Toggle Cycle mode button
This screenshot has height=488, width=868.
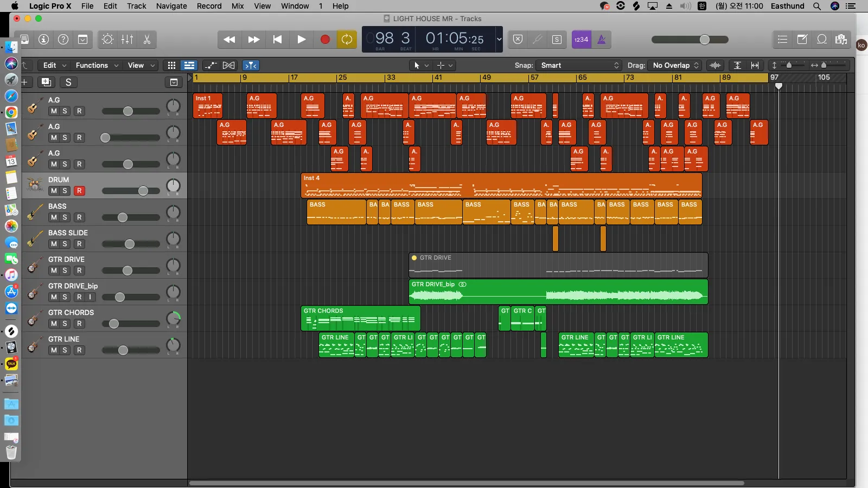[347, 40]
